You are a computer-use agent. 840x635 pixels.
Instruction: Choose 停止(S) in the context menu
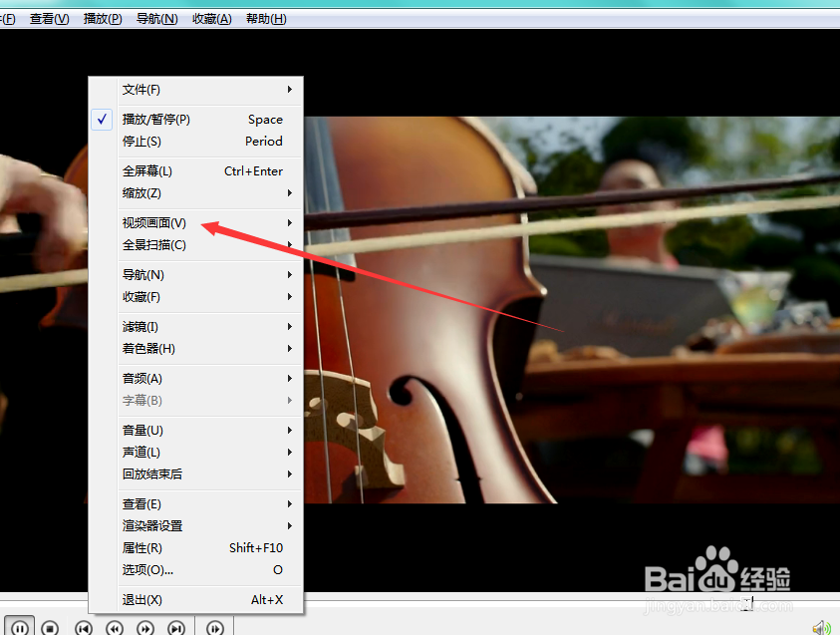pos(196,142)
